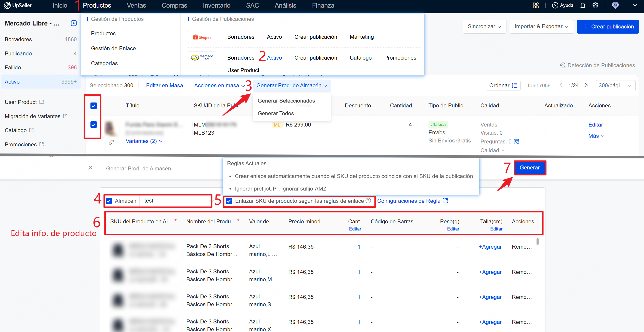
Task: Click +Agregar in the Azul marino,L row
Action: pos(490,247)
